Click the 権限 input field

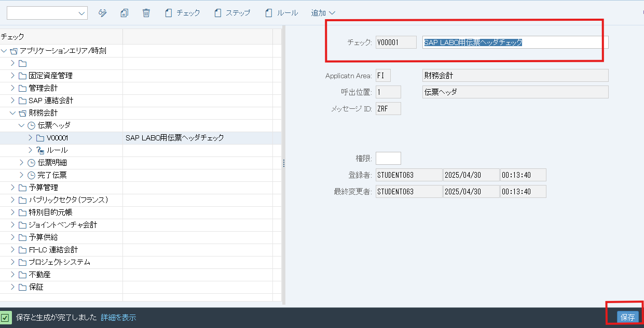coord(388,158)
